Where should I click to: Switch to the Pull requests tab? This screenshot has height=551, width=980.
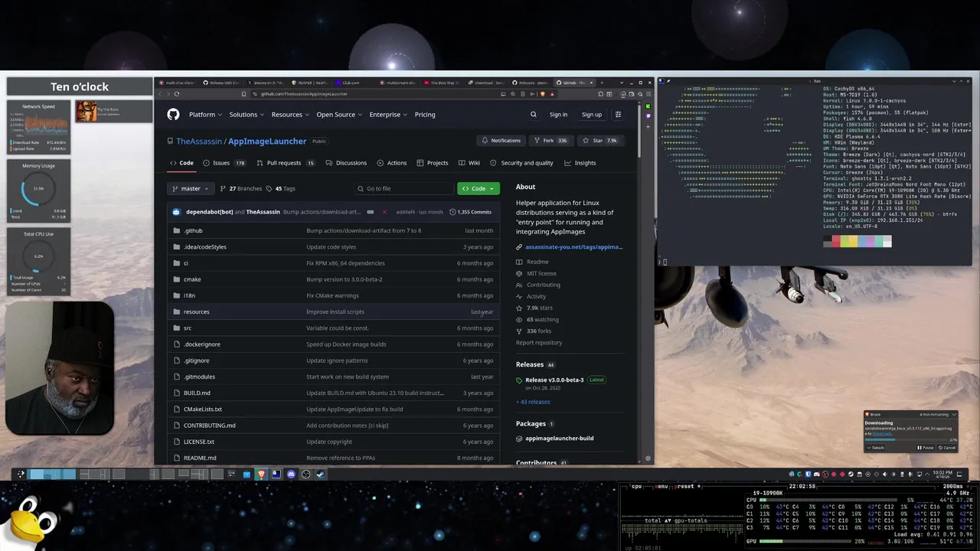(286, 163)
